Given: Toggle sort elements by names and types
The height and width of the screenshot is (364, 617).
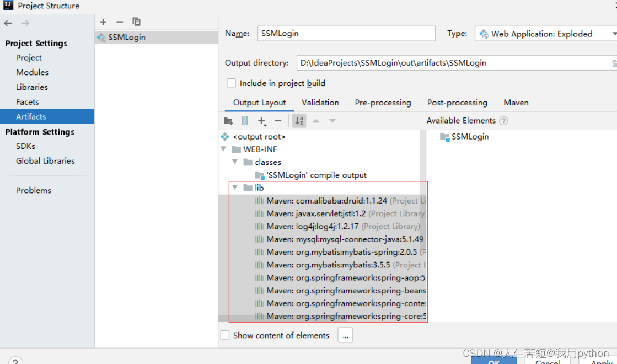Looking at the screenshot, I should pyautogui.click(x=299, y=121).
